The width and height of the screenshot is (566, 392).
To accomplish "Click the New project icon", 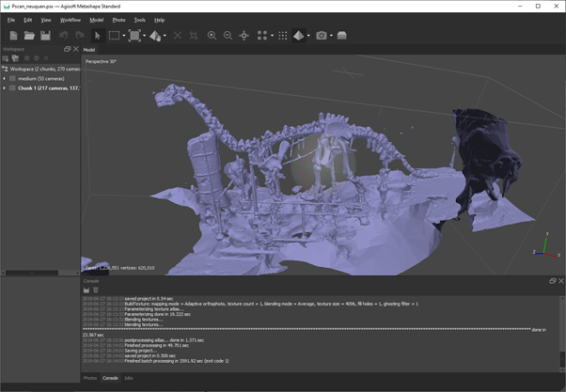I will pos(13,36).
